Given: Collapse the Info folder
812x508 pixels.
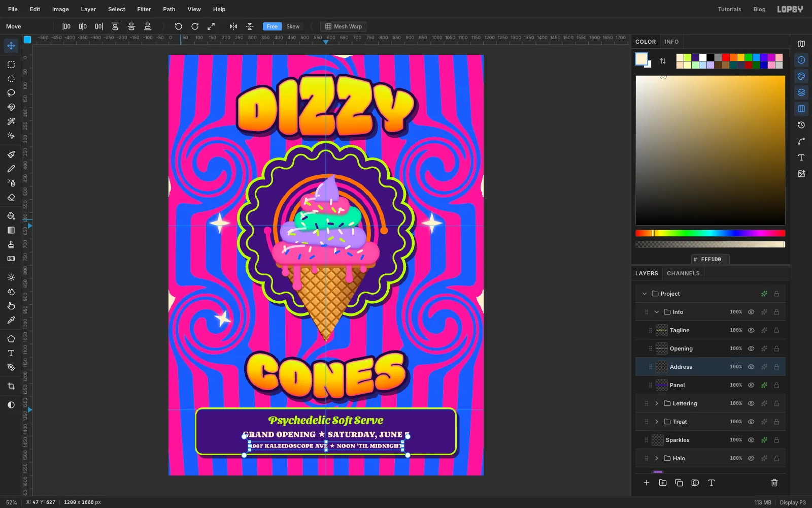Looking at the screenshot, I should tap(657, 312).
